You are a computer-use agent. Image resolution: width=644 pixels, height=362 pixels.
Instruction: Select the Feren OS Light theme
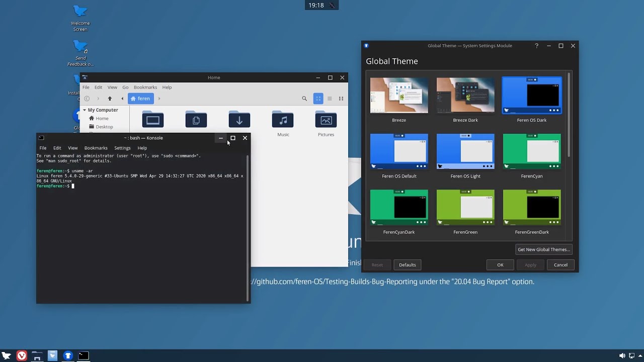coord(465,156)
